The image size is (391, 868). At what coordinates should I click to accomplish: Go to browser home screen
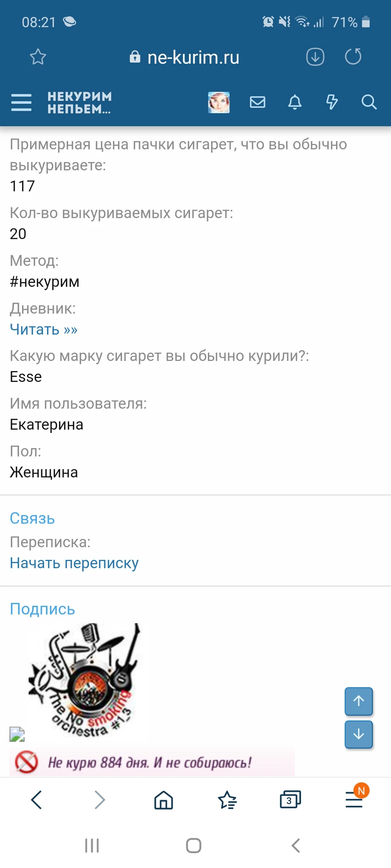[163, 800]
